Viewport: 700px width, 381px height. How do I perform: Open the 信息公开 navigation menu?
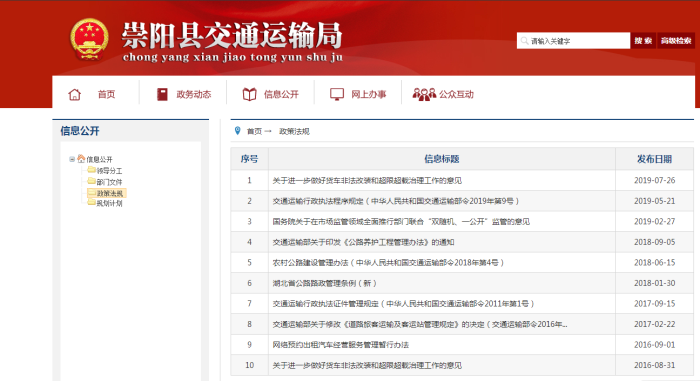(281, 94)
